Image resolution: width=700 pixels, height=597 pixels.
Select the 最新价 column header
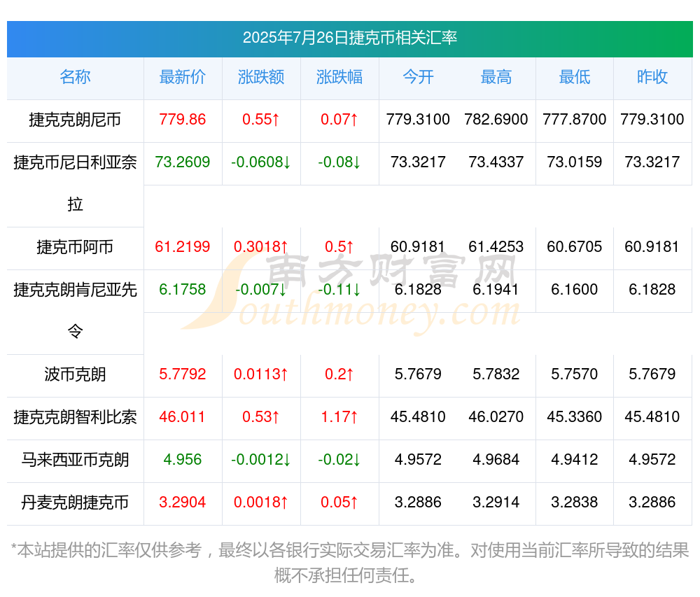tap(183, 77)
